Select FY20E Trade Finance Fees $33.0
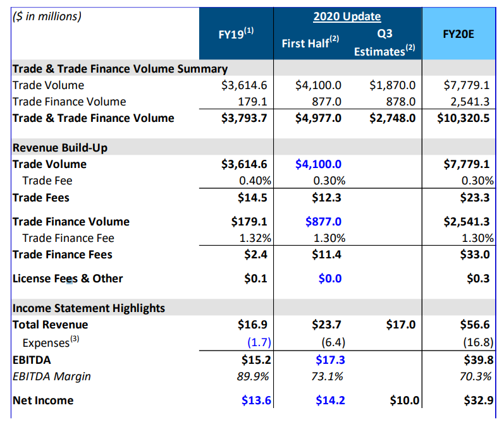504x427 pixels. (477, 255)
